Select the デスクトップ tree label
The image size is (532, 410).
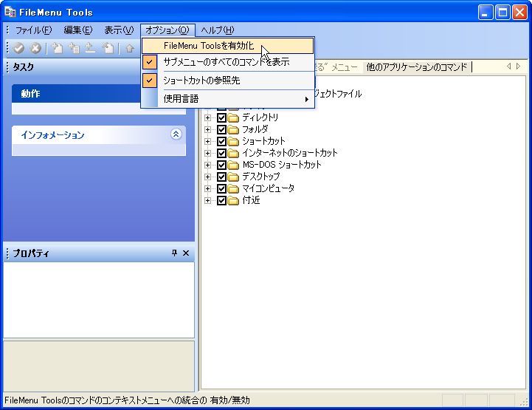pos(260,177)
